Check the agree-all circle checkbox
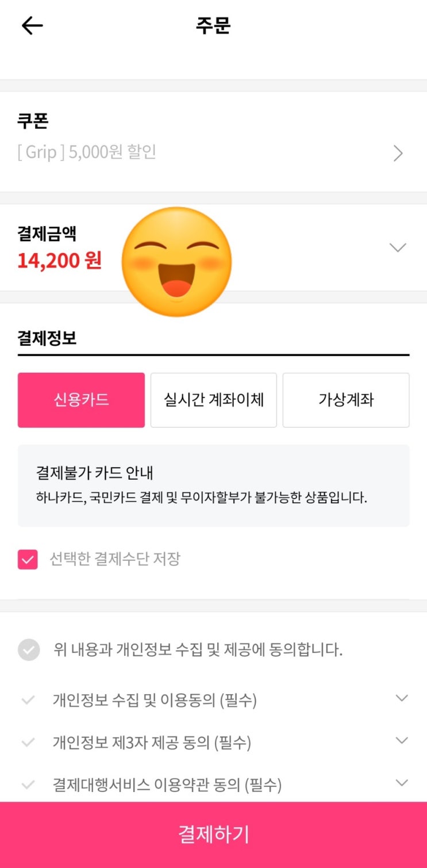The image size is (427, 868). (29, 651)
